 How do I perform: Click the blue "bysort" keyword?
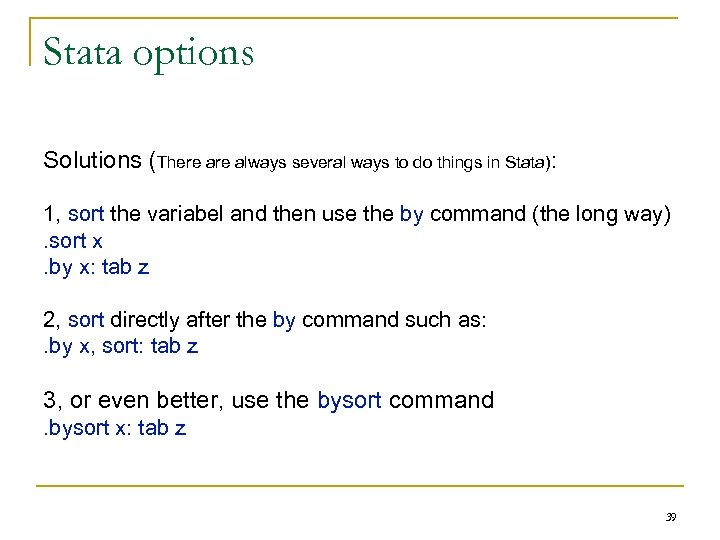349,401
